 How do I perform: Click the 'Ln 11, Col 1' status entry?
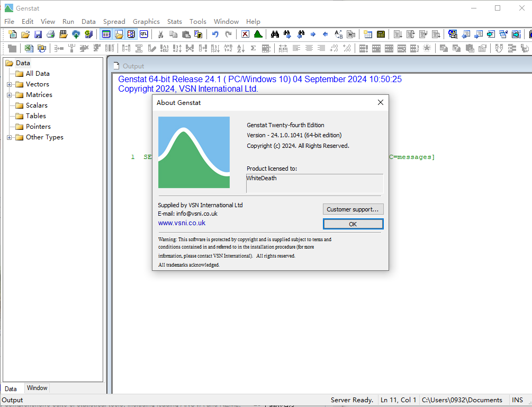[x=398, y=400]
